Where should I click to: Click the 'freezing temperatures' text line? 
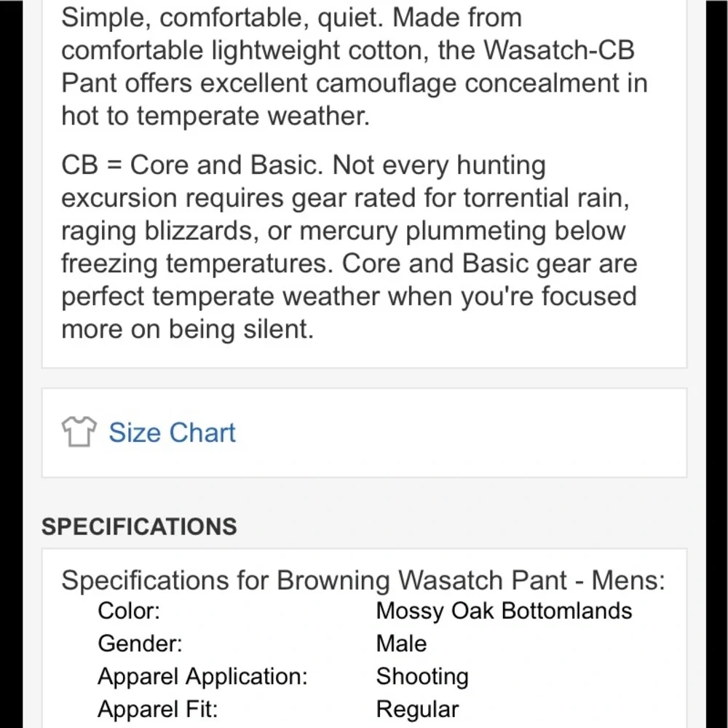349,264
